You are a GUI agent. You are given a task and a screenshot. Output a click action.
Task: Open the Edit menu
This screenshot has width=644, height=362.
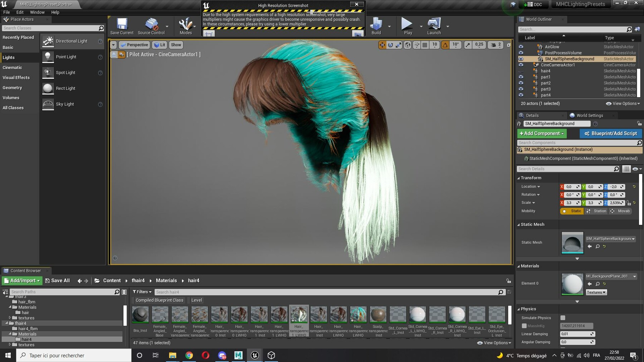point(20,12)
